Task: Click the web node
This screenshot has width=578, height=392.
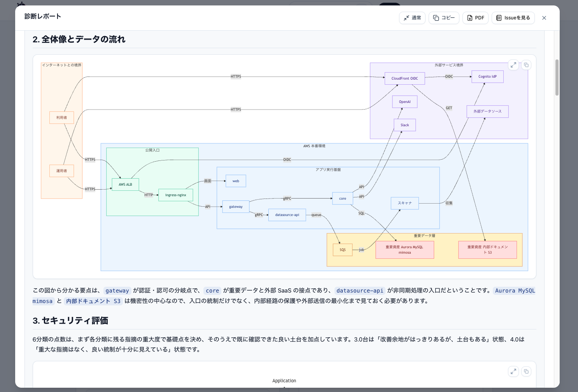Action: click(236, 181)
